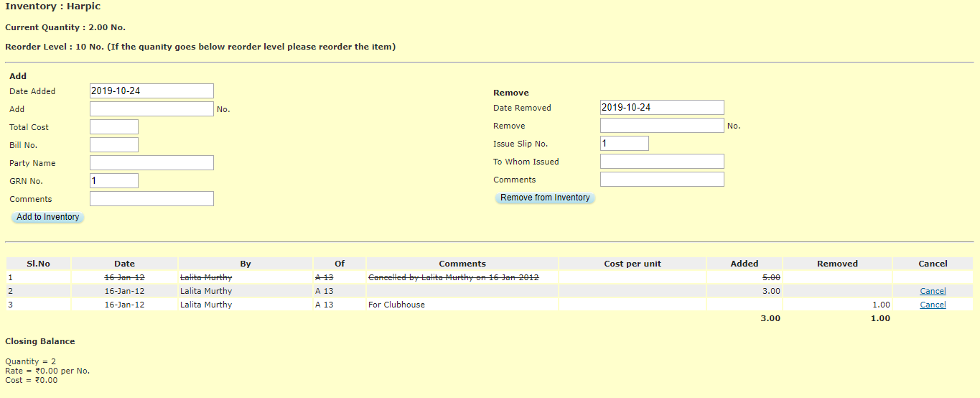Click the total removed 1.00 bold value

[880, 318]
